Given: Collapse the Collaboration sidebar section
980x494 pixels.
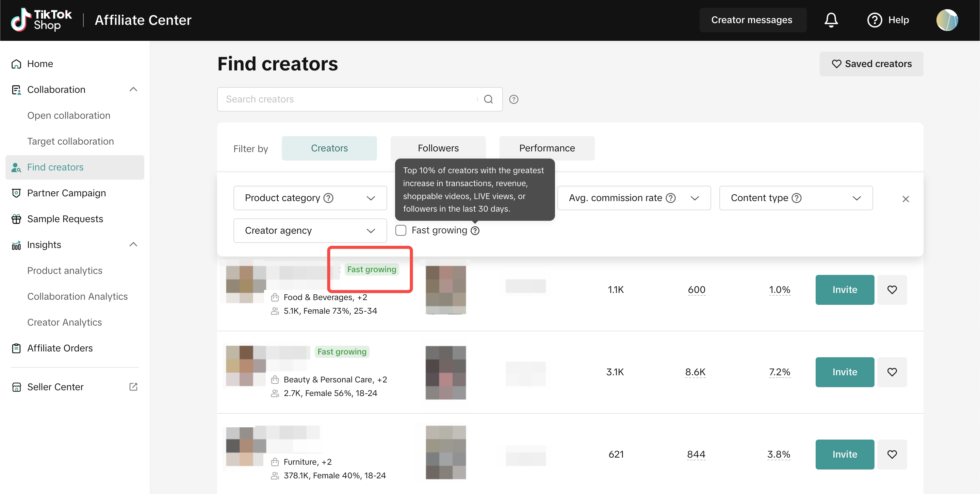Looking at the screenshot, I should (133, 89).
